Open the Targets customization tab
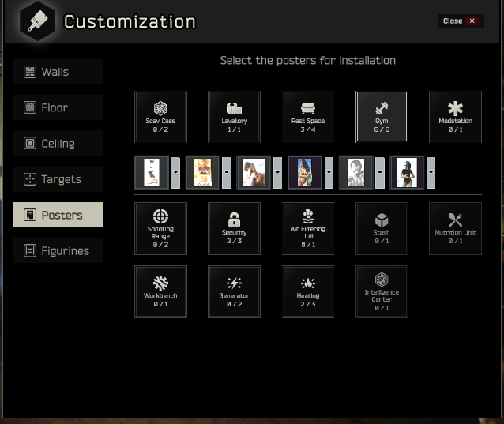The height and width of the screenshot is (424, 504). [x=58, y=179]
